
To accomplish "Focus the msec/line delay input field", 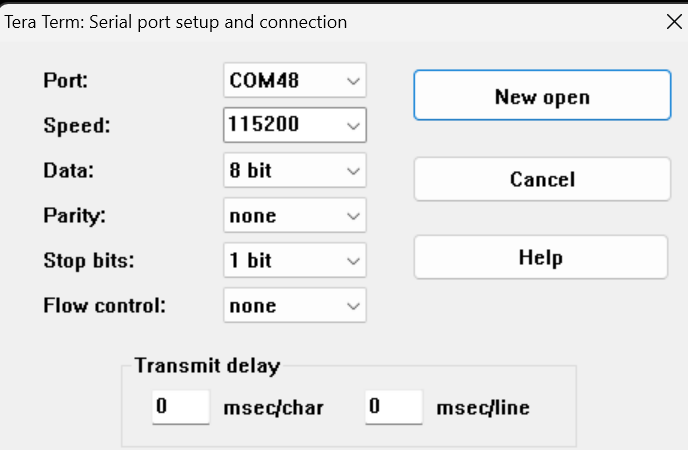I will coord(393,408).
